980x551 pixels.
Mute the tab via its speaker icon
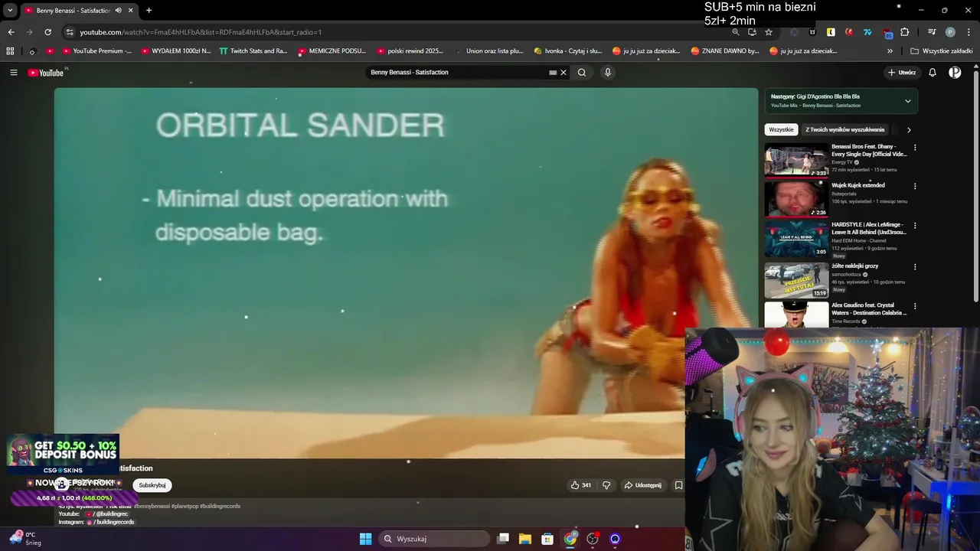click(118, 11)
